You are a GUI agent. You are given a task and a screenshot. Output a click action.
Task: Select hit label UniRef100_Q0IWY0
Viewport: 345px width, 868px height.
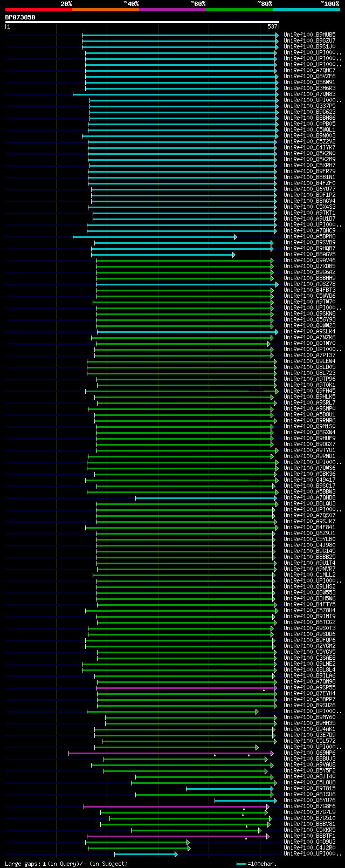point(309,343)
